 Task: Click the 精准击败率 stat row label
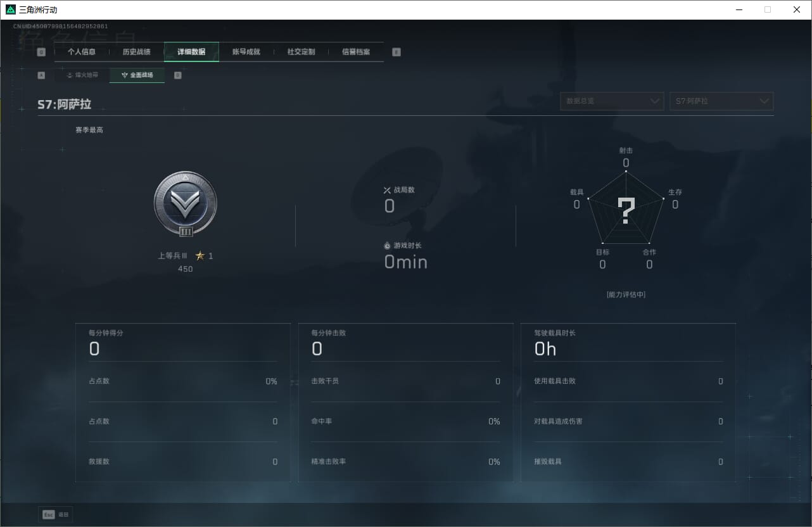[x=329, y=462]
